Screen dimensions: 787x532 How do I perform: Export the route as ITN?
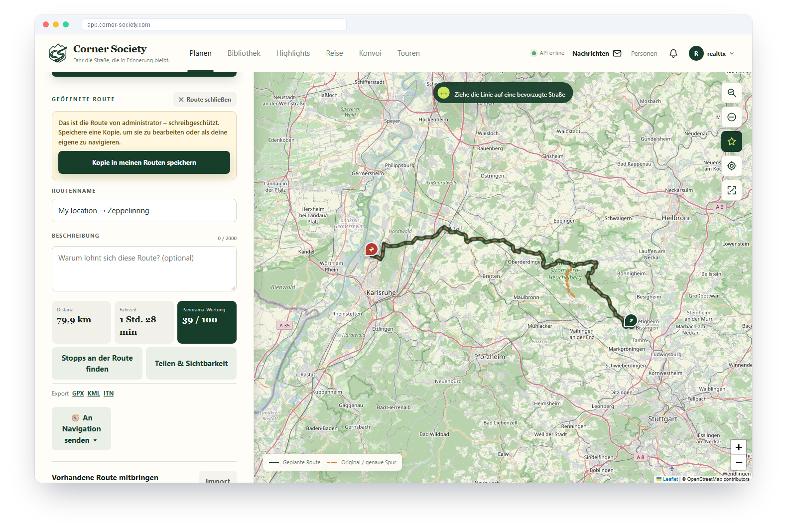(109, 394)
